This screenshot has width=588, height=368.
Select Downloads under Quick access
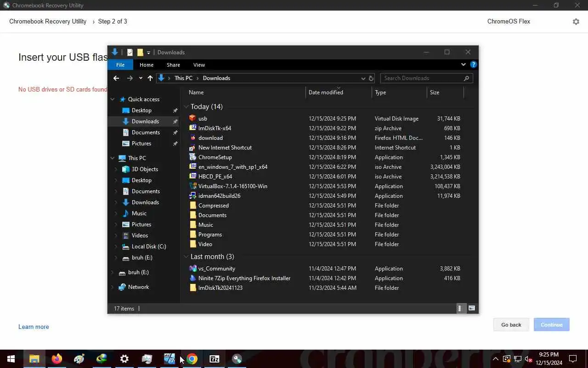point(144,121)
